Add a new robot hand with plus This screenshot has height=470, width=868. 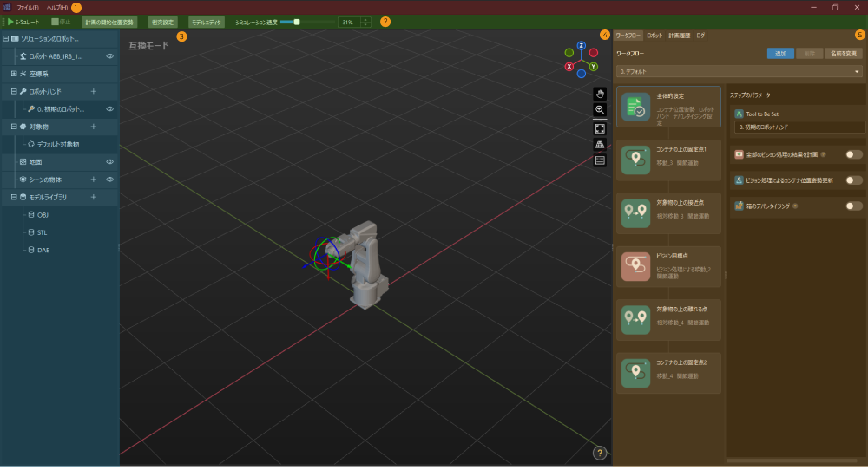coord(94,91)
